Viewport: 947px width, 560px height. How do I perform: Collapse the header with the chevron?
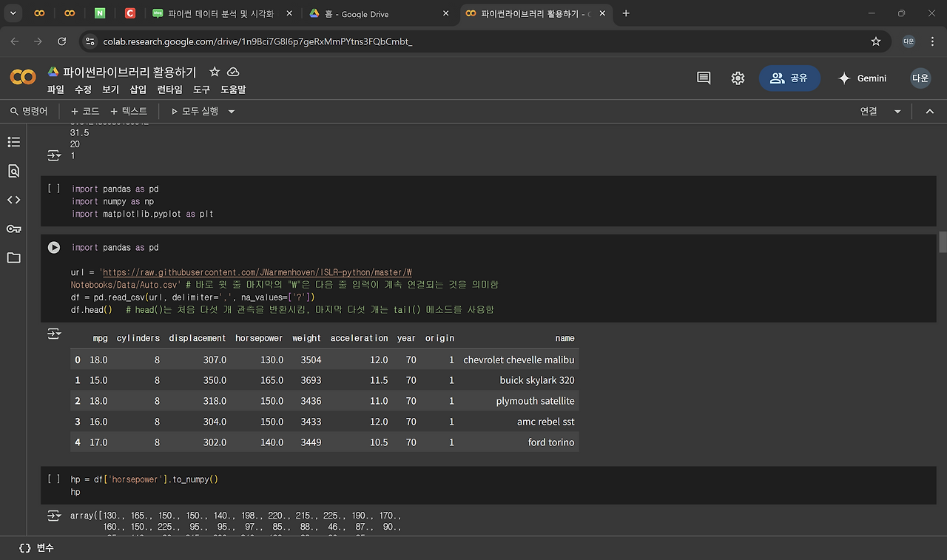point(930,112)
